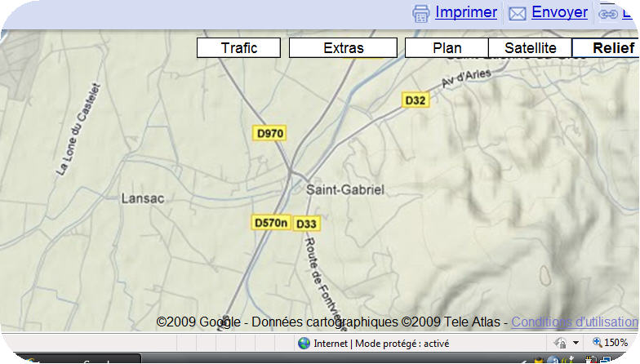This screenshot has width=640, height=364.
Task: Click the D570n road shield
Action: click(x=270, y=222)
